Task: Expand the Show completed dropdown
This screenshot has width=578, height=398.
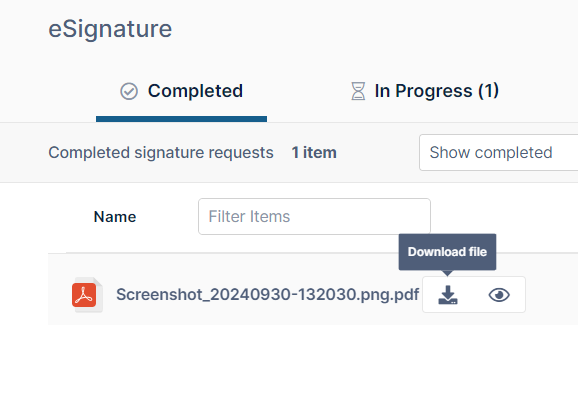Action: (x=498, y=153)
